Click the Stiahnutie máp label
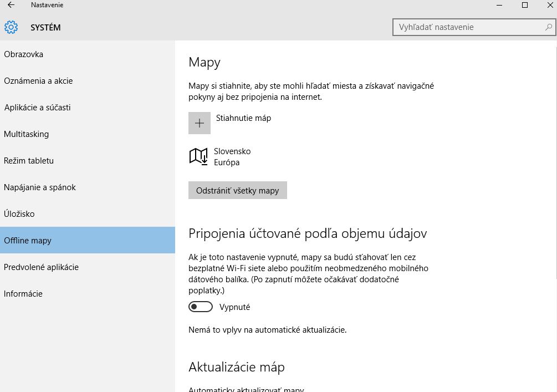The height and width of the screenshot is (392, 557). tap(243, 118)
